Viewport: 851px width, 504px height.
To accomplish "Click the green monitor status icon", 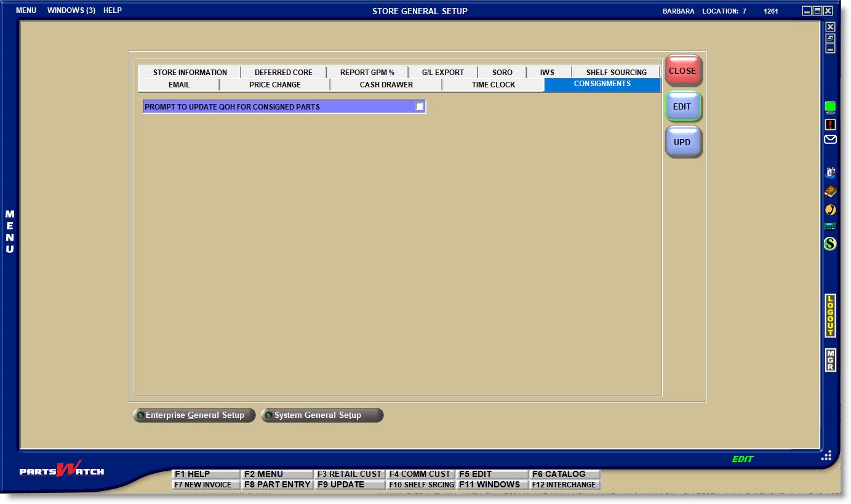I will 830,108.
